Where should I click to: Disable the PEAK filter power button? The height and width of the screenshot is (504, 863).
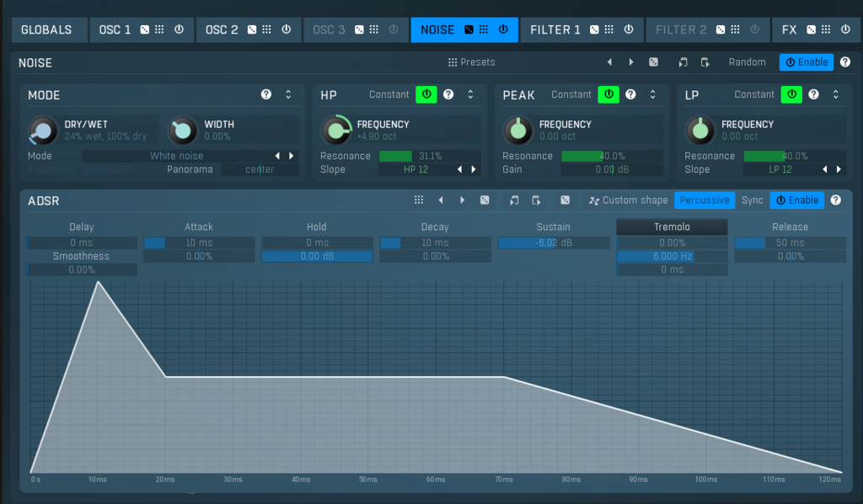coord(608,94)
